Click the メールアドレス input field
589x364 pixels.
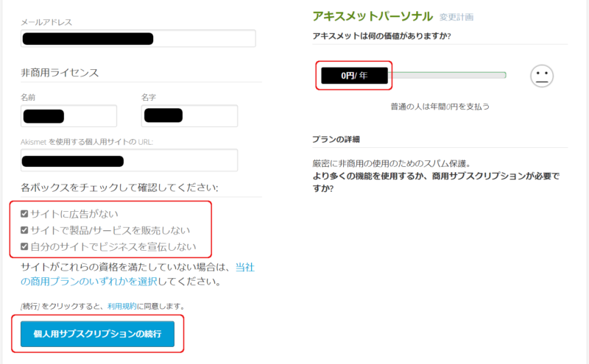tap(138, 38)
